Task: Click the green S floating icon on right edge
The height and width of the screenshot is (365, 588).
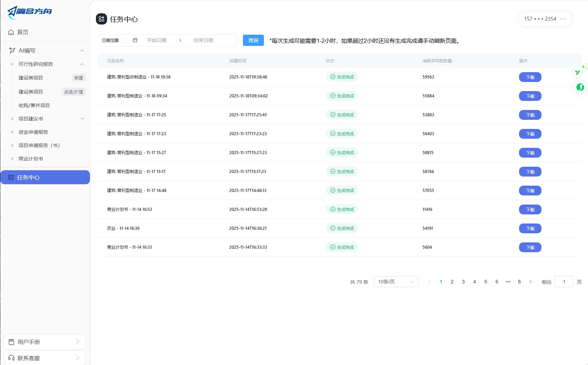Action: pos(580,88)
